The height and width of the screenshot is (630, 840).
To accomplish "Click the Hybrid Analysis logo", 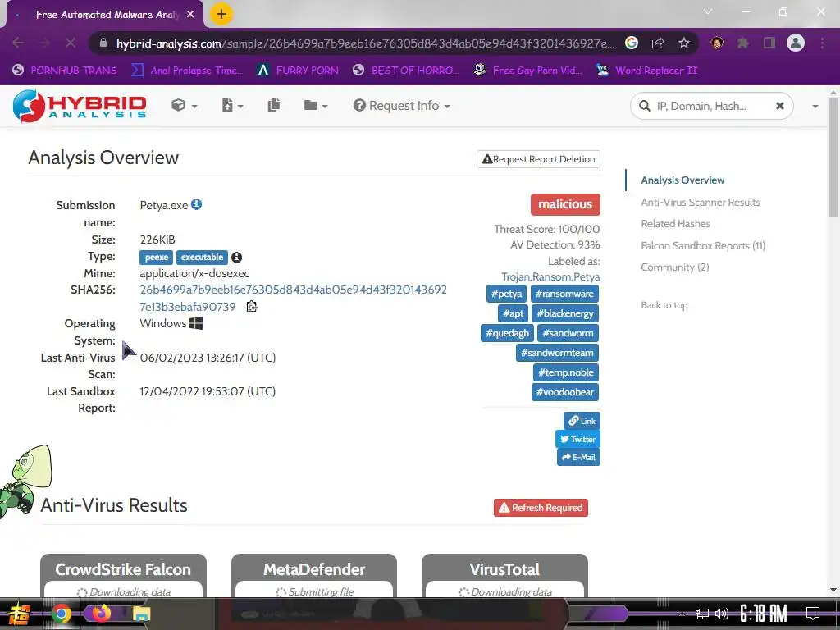I will (80, 106).
